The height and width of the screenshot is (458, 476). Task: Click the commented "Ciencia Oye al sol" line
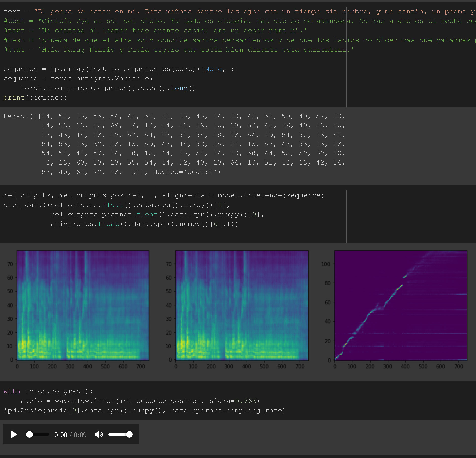[240, 21]
